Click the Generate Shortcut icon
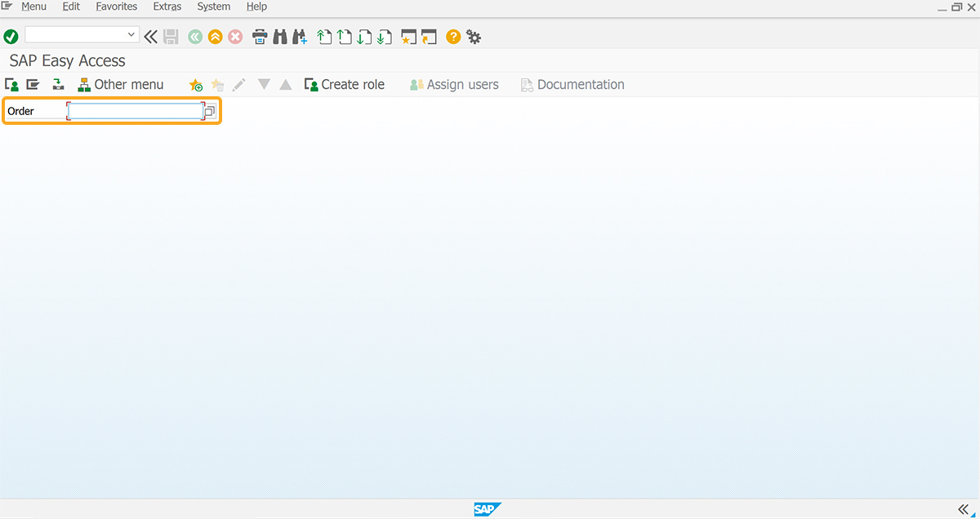Viewport: 980px width, 519px height. click(430, 37)
